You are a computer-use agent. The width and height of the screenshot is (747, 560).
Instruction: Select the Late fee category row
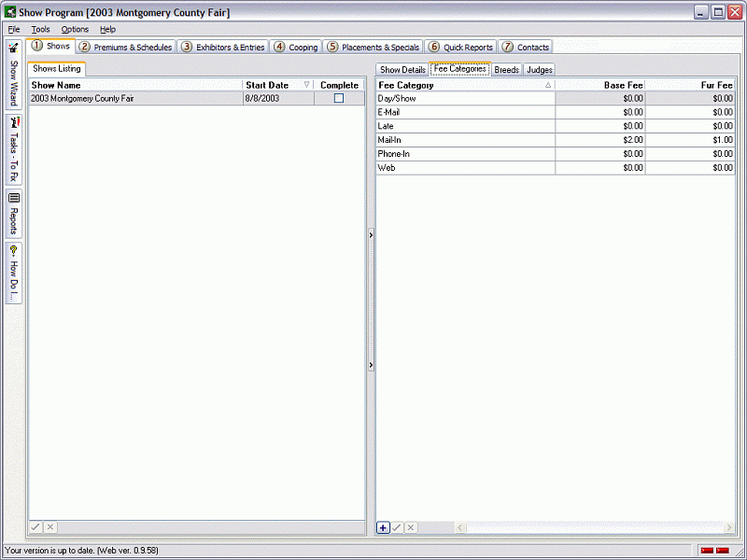[556, 126]
